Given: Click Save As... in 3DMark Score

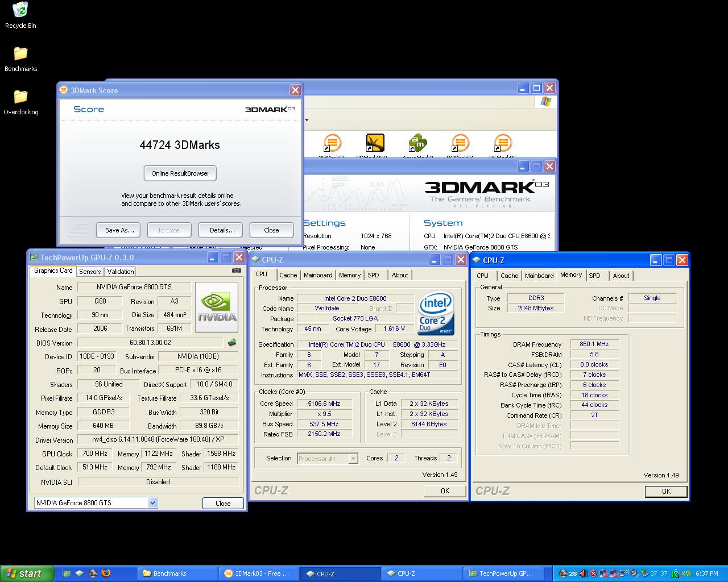Looking at the screenshot, I should point(119,230).
